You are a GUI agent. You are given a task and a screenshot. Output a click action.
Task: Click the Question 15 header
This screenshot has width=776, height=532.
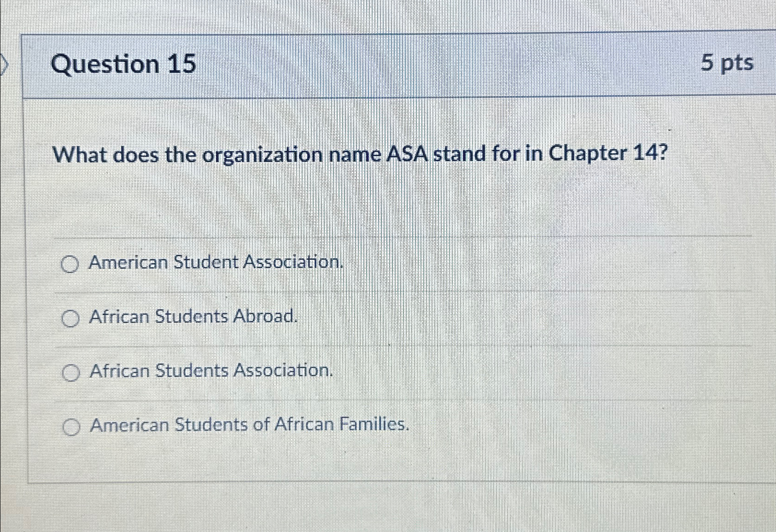click(124, 64)
